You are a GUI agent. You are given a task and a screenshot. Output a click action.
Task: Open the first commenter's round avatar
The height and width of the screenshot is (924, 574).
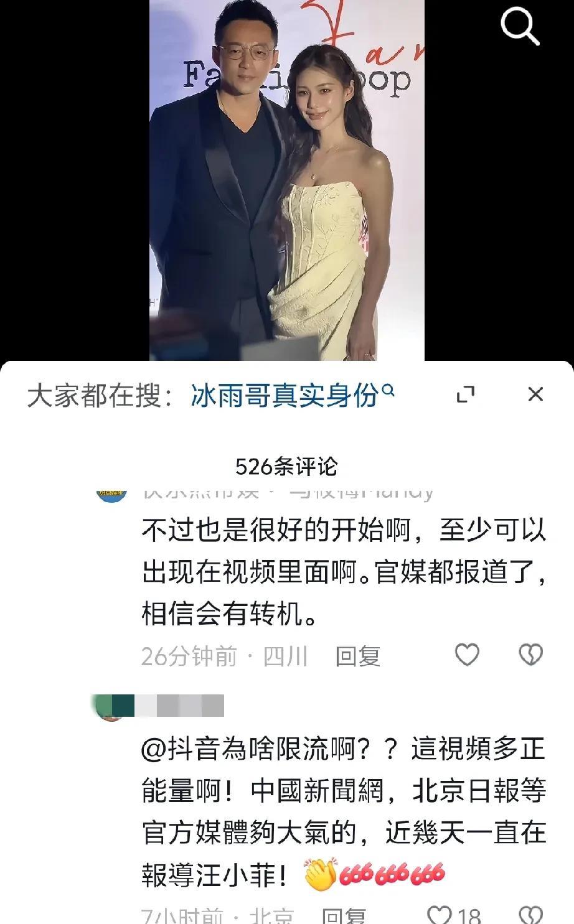coord(112,494)
